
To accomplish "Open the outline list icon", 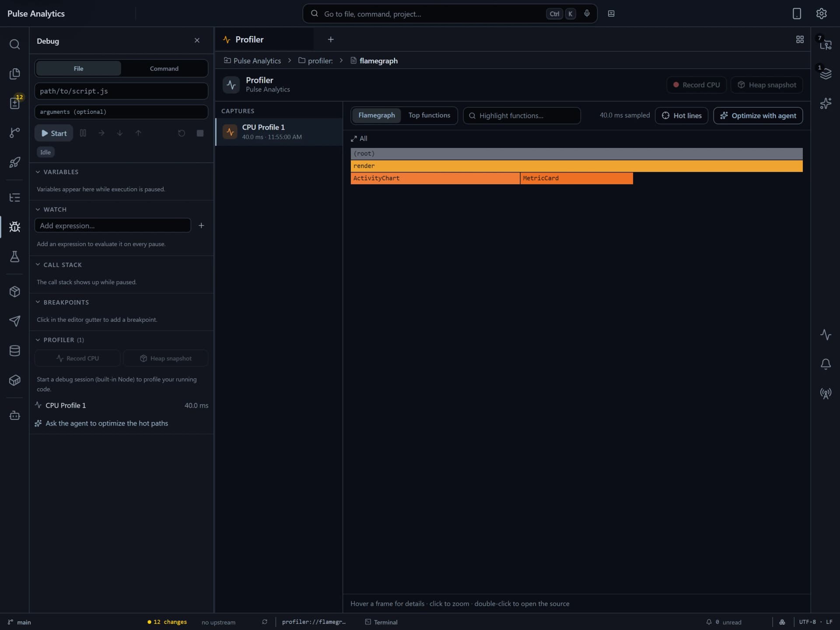I will click(14, 197).
